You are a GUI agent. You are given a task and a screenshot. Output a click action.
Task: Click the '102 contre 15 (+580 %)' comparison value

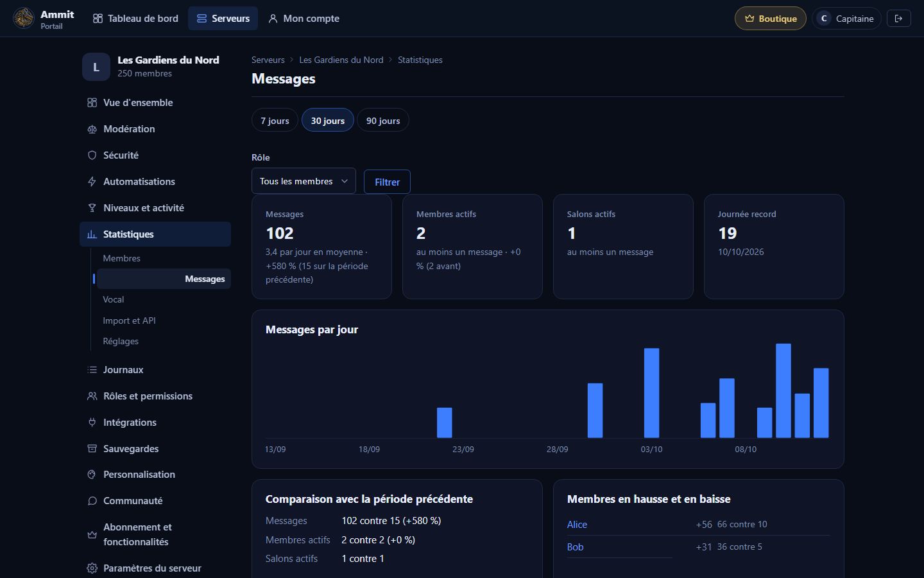tap(391, 521)
